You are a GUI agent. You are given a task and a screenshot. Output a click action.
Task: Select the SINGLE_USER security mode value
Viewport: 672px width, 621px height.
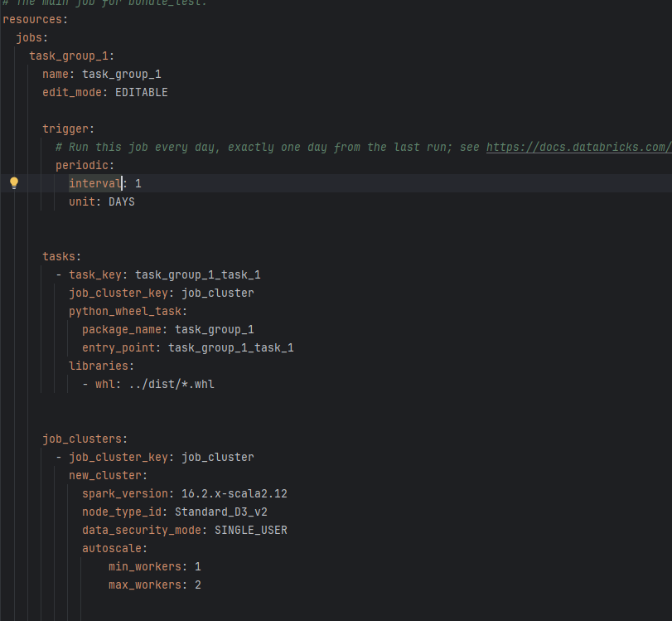(251, 530)
